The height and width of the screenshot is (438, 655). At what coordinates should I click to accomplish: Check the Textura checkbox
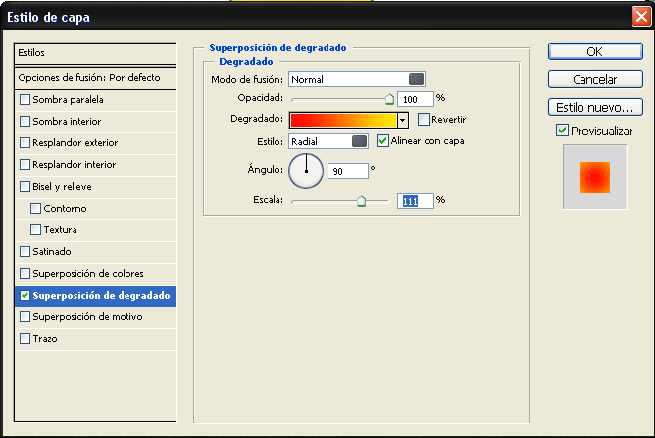coord(36,230)
